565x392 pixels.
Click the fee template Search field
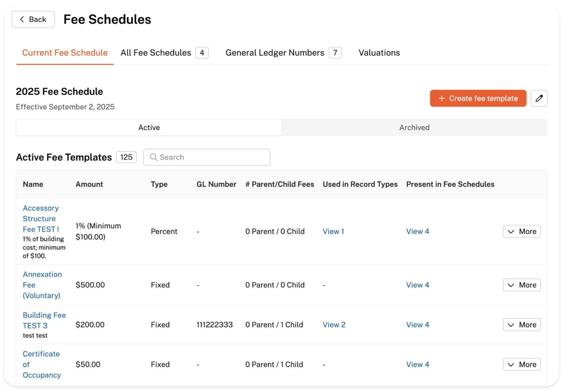point(207,157)
